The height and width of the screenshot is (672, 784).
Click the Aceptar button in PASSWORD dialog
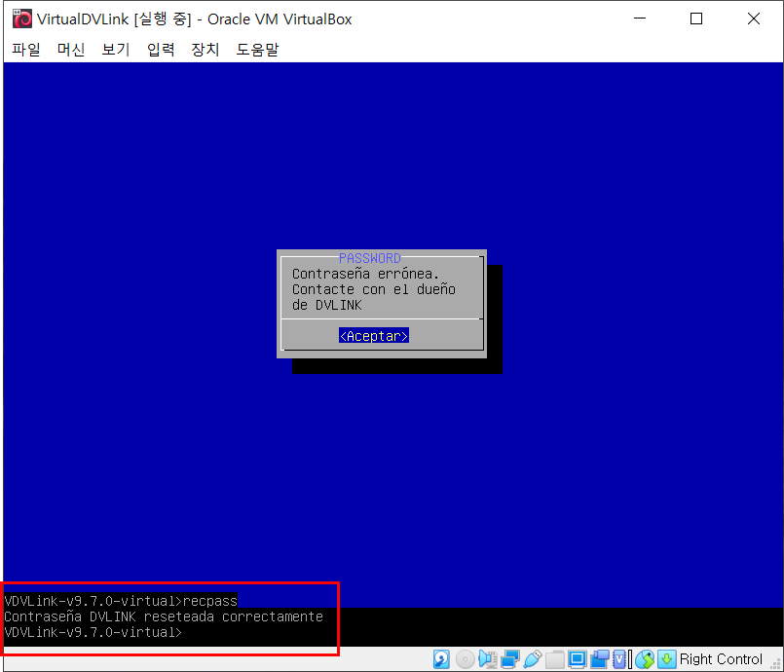(374, 335)
